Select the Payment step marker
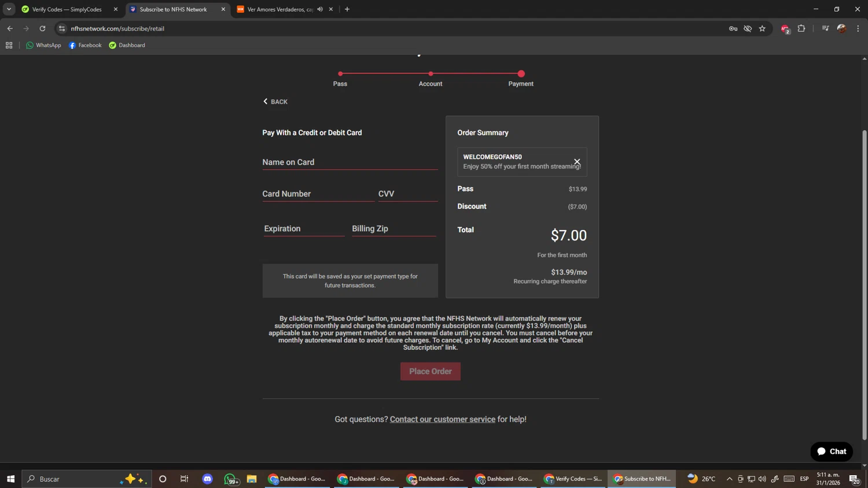This screenshot has height=488, width=868. [521, 74]
